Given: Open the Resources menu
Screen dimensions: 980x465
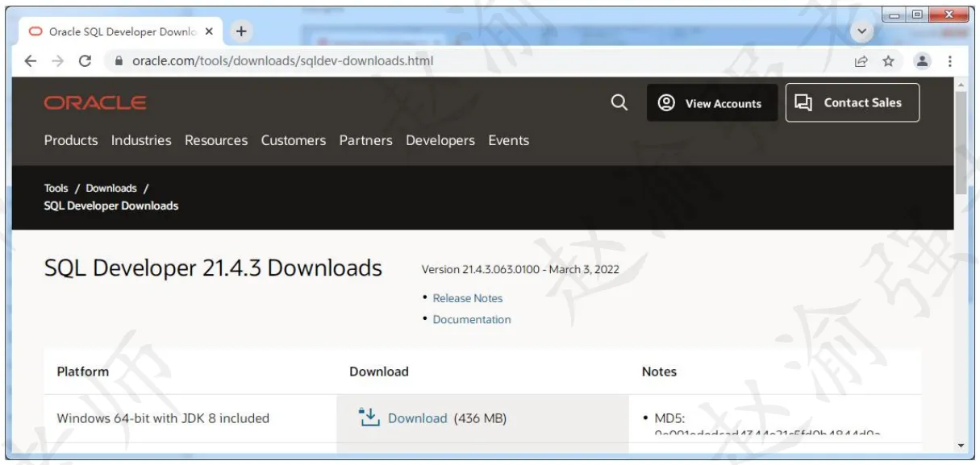Looking at the screenshot, I should pyautogui.click(x=216, y=140).
